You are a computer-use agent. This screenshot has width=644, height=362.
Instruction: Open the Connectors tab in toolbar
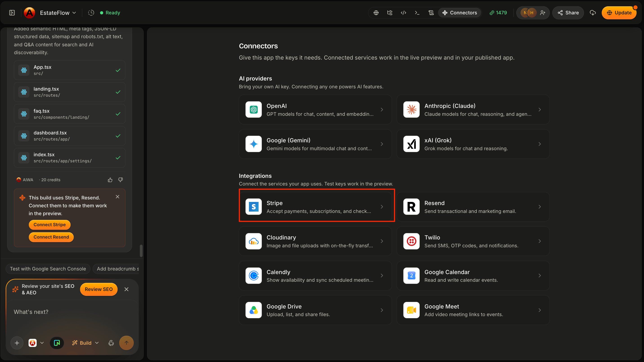click(459, 13)
